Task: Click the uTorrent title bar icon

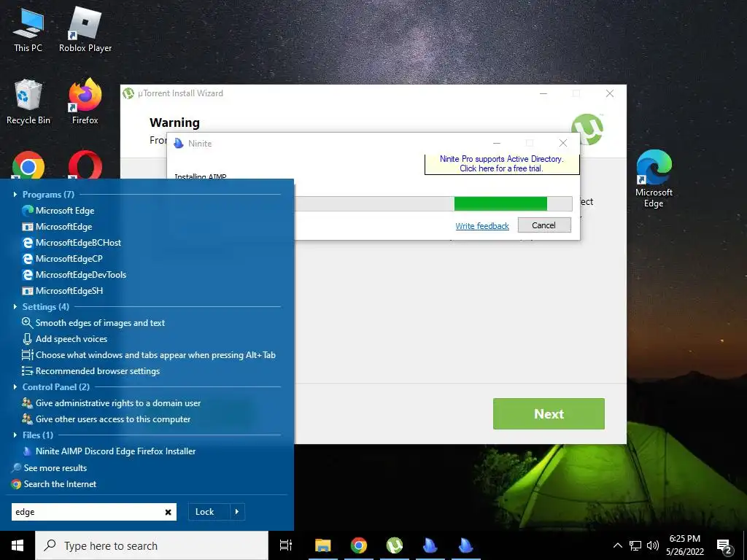Action: coord(128,93)
